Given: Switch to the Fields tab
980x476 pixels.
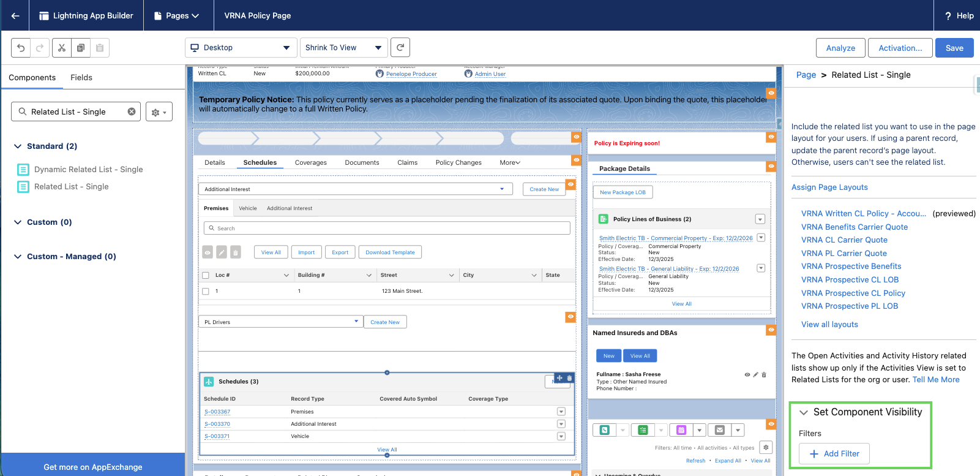Looking at the screenshot, I should [x=81, y=78].
